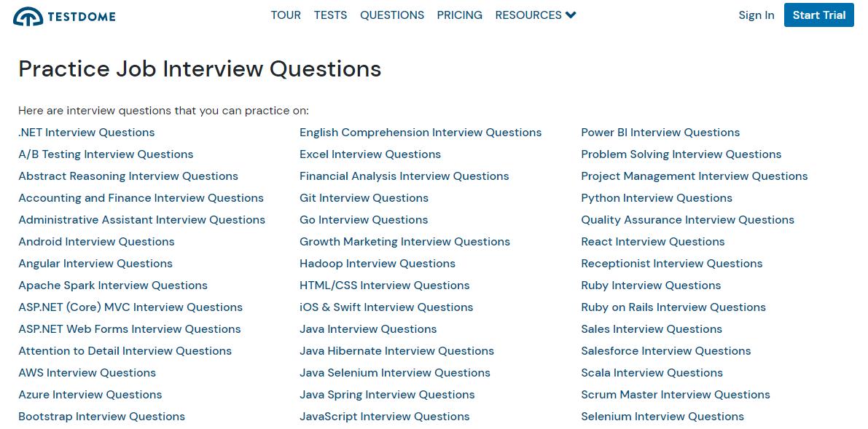This screenshot has height=429, width=868.
Task: Open Financial Analysis Interview Questions
Action: click(x=404, y=176)
